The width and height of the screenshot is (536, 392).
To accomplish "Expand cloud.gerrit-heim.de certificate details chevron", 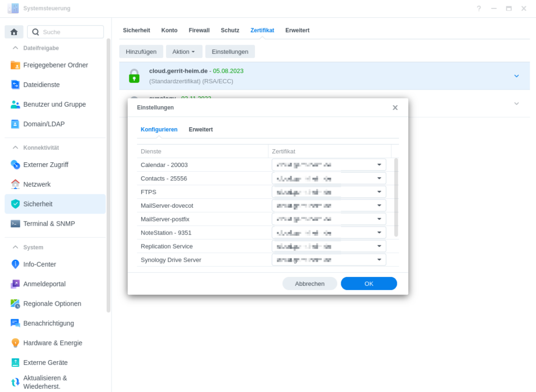I will 517,76.
